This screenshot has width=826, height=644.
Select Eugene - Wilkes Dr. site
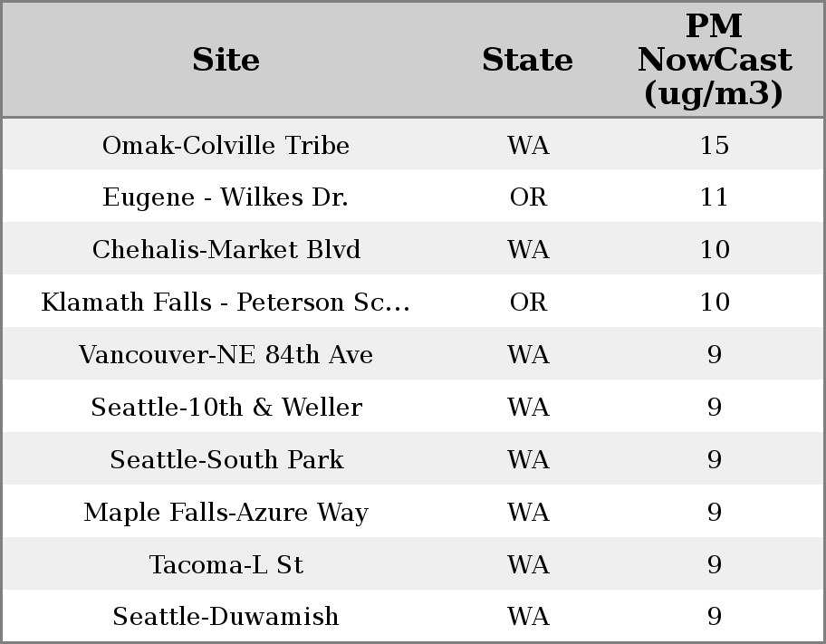tap(226, 197)
